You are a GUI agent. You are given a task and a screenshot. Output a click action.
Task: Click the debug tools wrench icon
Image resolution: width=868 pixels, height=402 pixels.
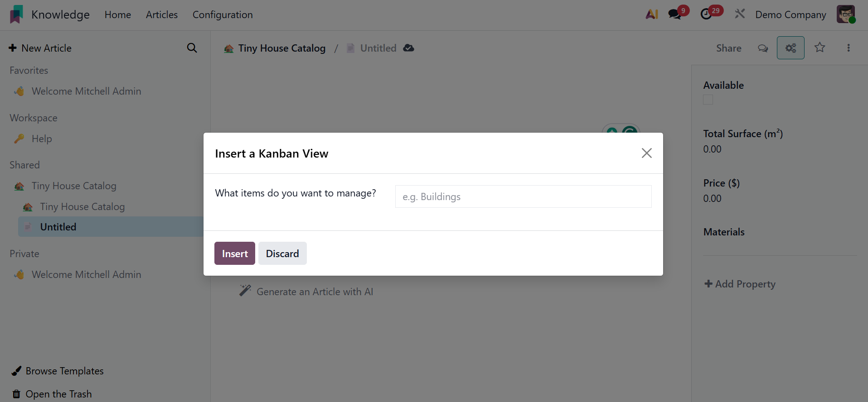pyautogui.click(x=740, y=14)
